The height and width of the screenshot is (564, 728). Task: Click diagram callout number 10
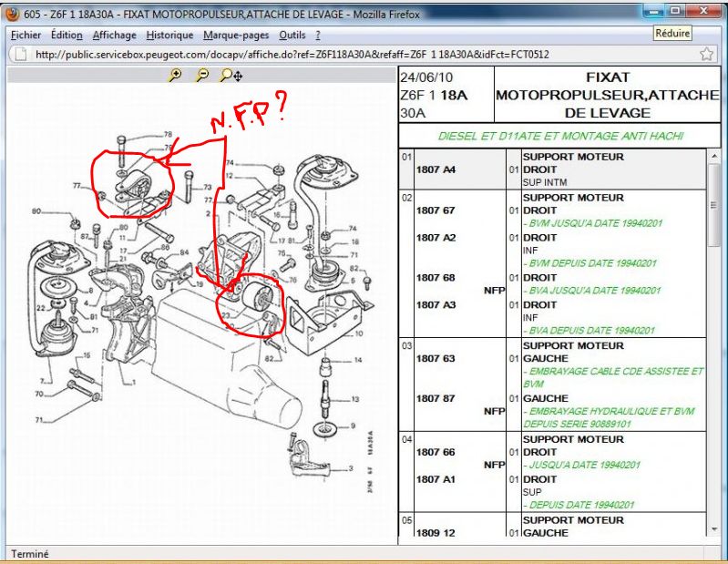coord(359,333)
